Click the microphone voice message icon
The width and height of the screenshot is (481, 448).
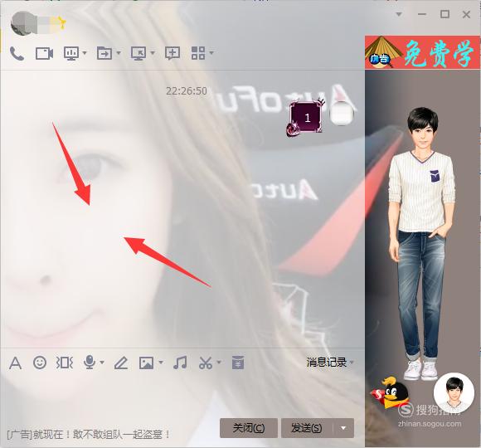point(90,363)
